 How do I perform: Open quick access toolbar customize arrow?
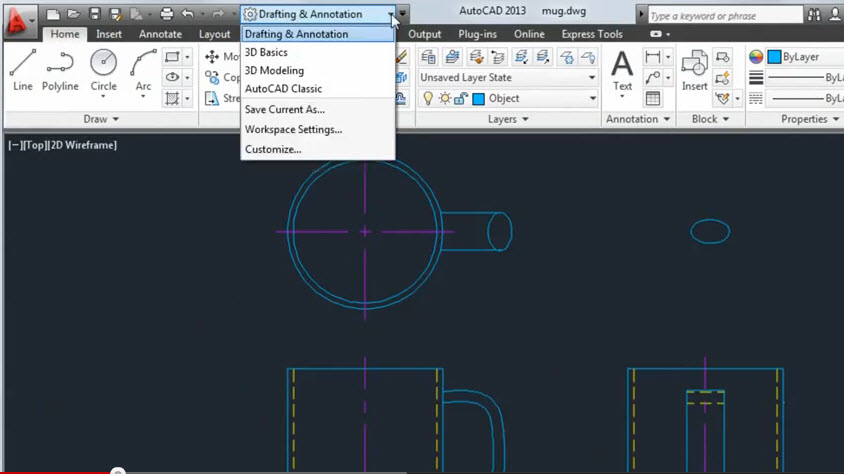[x=403, y=14]
